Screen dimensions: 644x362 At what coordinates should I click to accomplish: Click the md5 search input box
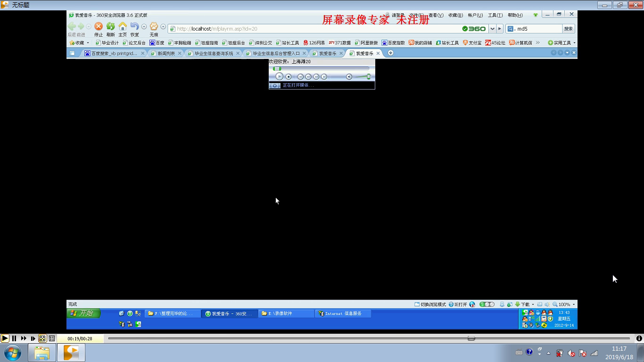pos(538,29)
